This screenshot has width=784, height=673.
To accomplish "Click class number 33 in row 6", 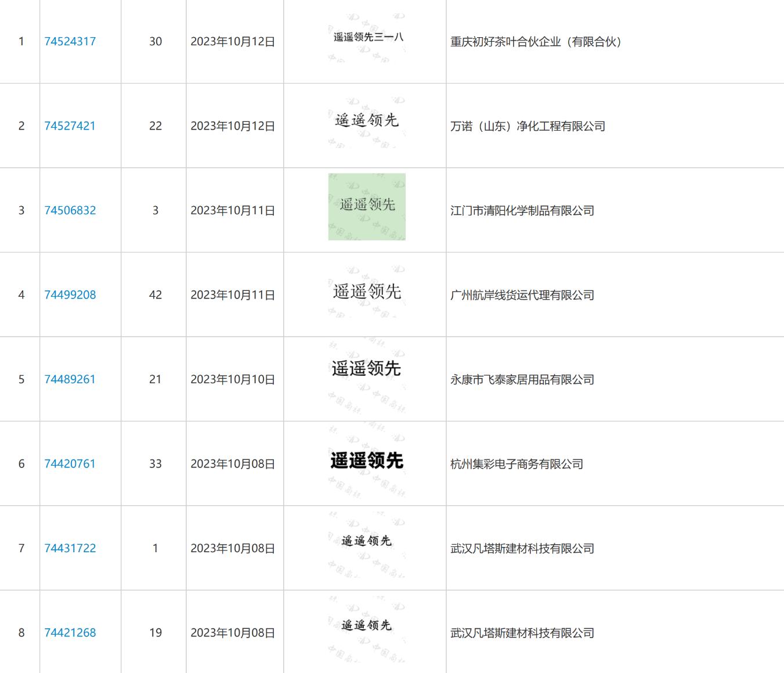I will tap(156, 463).
